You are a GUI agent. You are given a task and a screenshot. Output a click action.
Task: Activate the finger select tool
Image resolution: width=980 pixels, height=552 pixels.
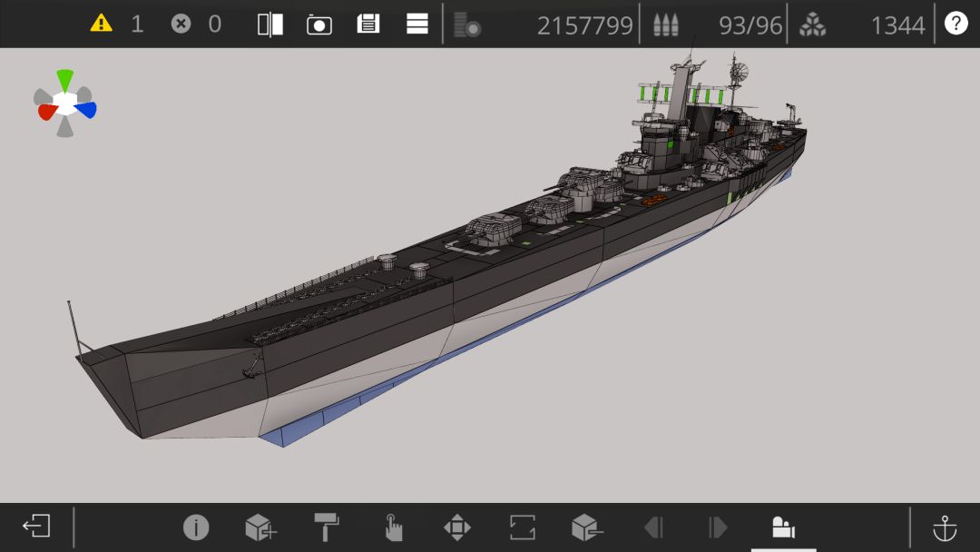(393, 527)
